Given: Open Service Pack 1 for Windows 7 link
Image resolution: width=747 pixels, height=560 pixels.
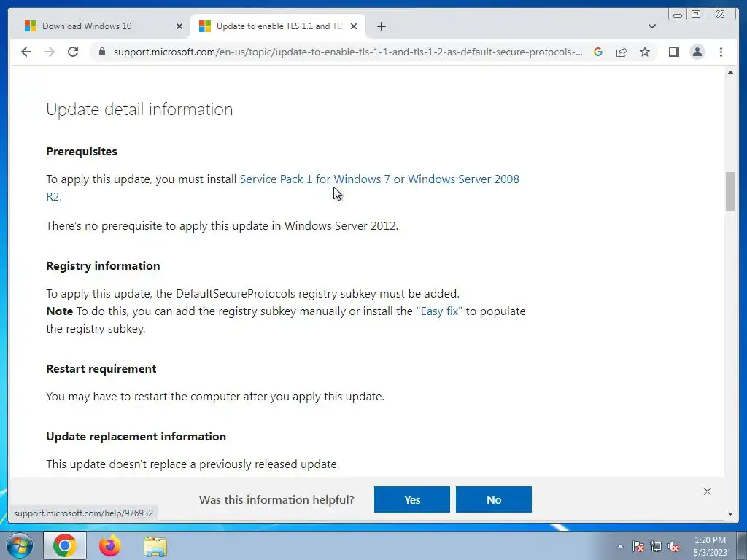Looking at the screenshot, I should point(282,187).
